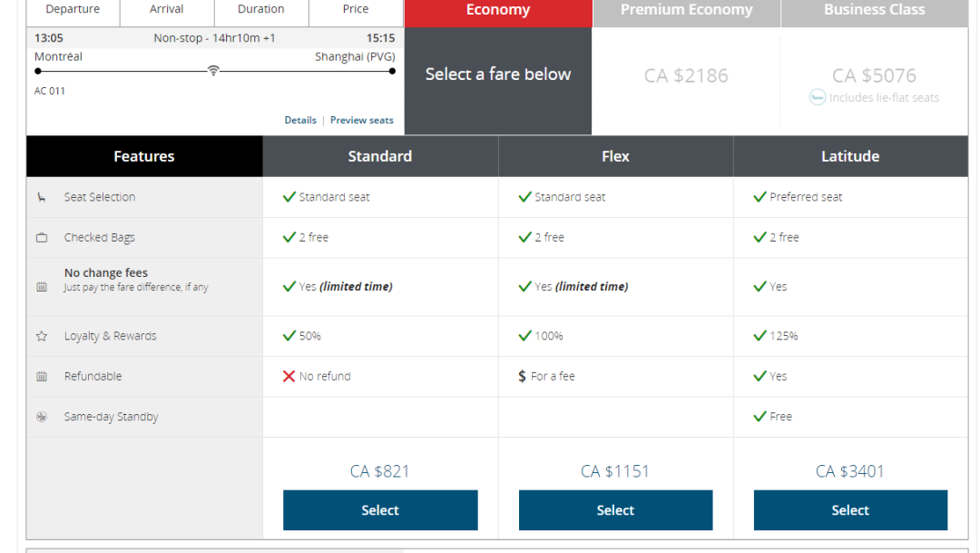Click green checkmark beside Latitude Free standby
The height and width of the screenshot is (553, 980).
pos(760,416)
